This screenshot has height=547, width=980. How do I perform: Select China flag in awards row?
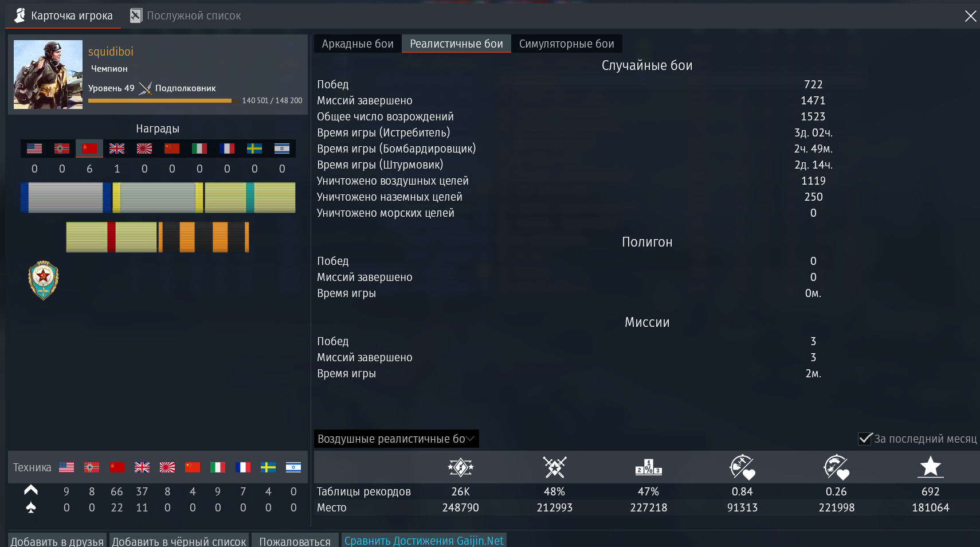(x=172, y=149)
